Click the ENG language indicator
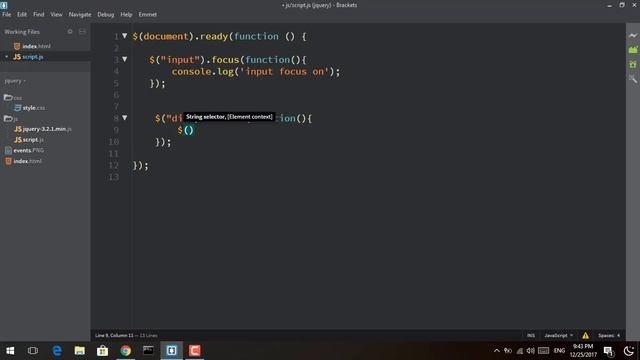Viewport: 640px width, 360px height. pyautogui.click(x=559, y=351)
